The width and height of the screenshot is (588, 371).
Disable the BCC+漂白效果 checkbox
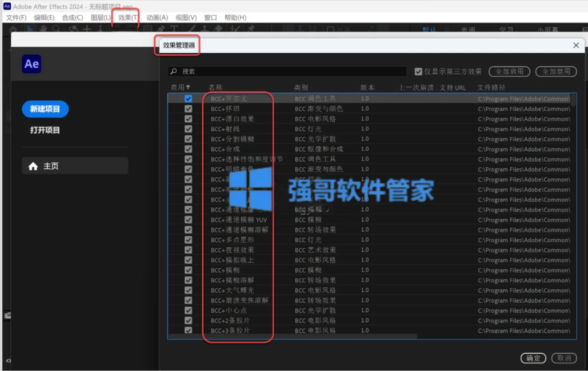click(x=188, y=119)
